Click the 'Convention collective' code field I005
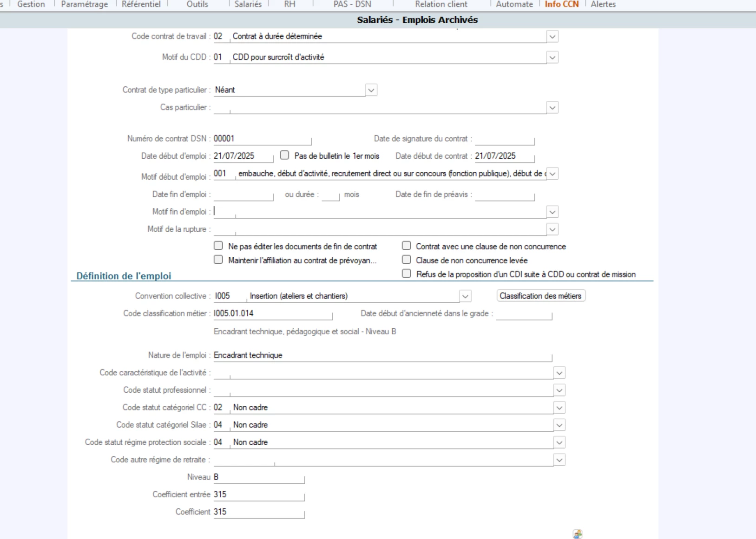 pyautogui.click(x=230, y=296)
